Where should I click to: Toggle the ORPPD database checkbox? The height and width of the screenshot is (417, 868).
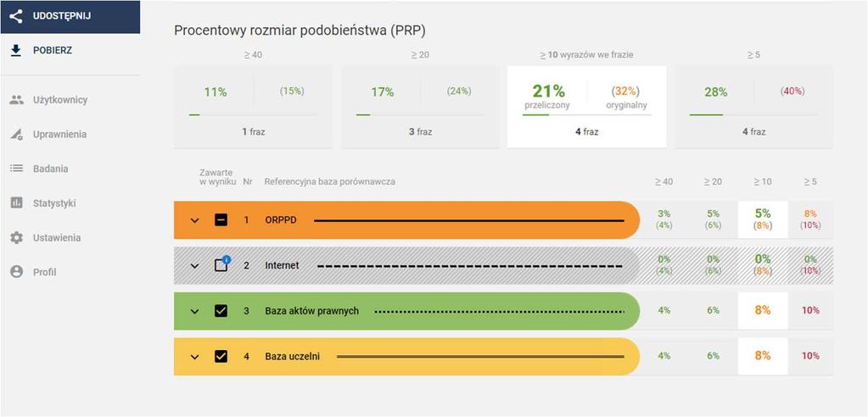[x=221, y=220]
